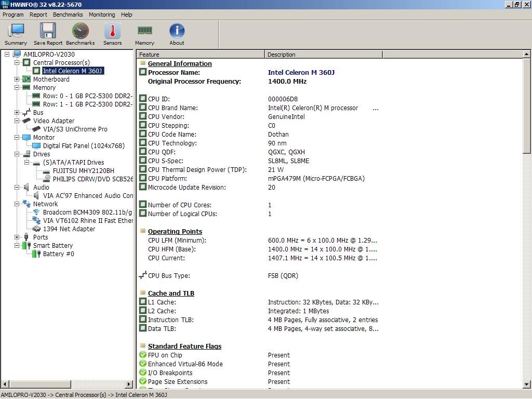Click the Smart Battery icon
This screenshot has width=532, height=399.
[26, 245]
